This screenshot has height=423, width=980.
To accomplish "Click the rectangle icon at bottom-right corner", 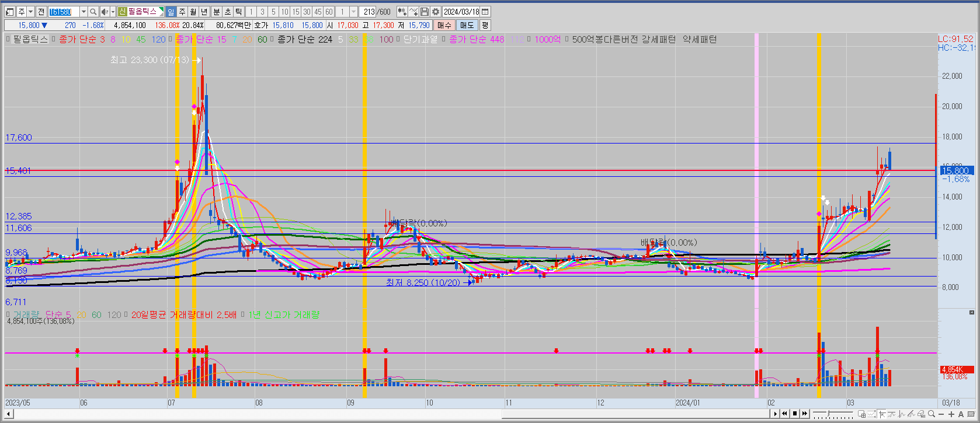I will pyautogui.click(x=971, y=414).
